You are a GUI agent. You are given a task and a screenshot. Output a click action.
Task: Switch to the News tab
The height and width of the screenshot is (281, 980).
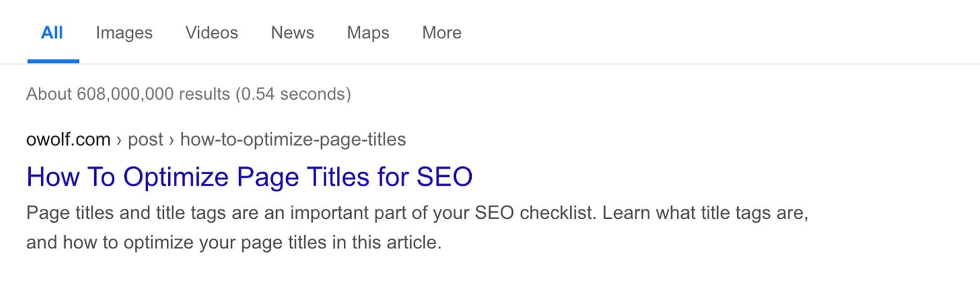click(292, 33)
